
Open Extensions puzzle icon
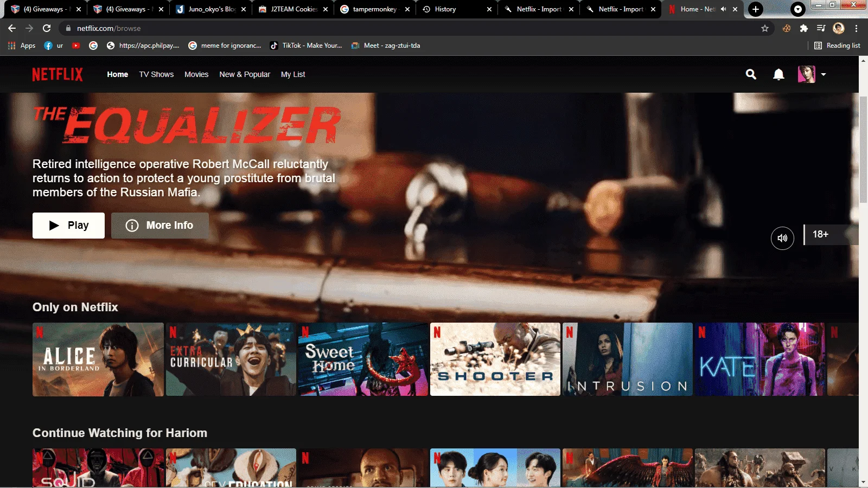click(x=804, y=28)
